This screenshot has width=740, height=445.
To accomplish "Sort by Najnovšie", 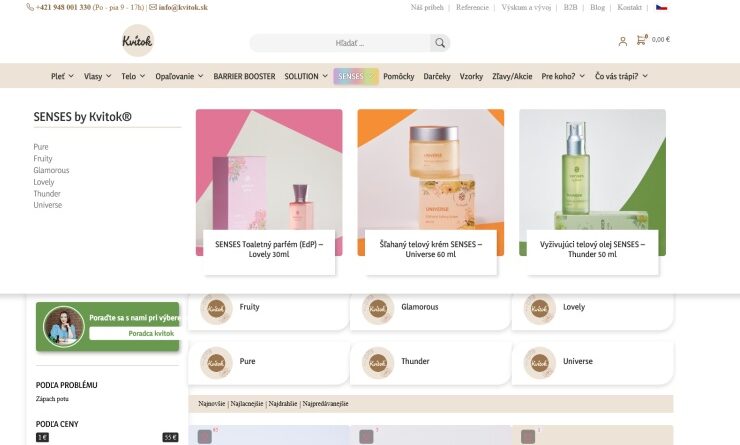I will click(212, 403).
